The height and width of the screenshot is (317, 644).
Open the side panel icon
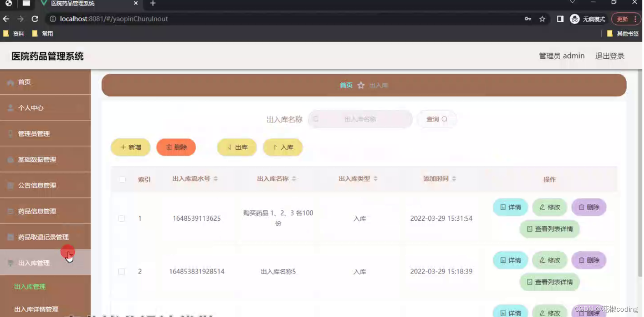click(560, 19)
